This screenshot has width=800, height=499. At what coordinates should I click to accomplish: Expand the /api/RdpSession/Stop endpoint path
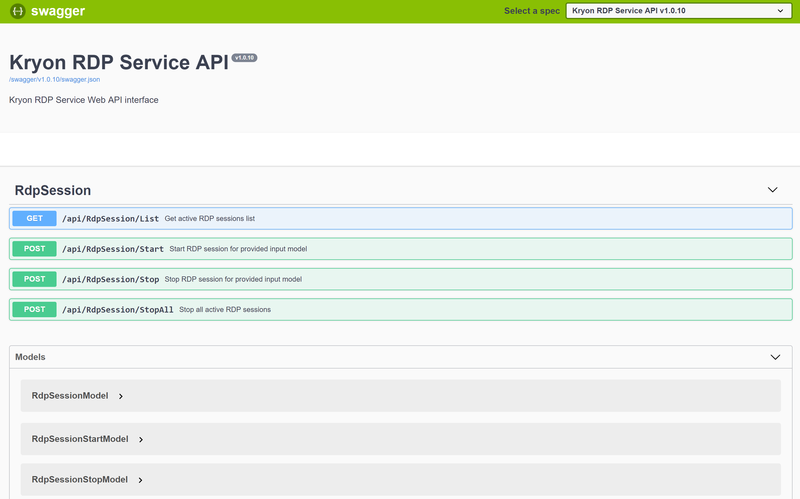(x=111, y=279)
